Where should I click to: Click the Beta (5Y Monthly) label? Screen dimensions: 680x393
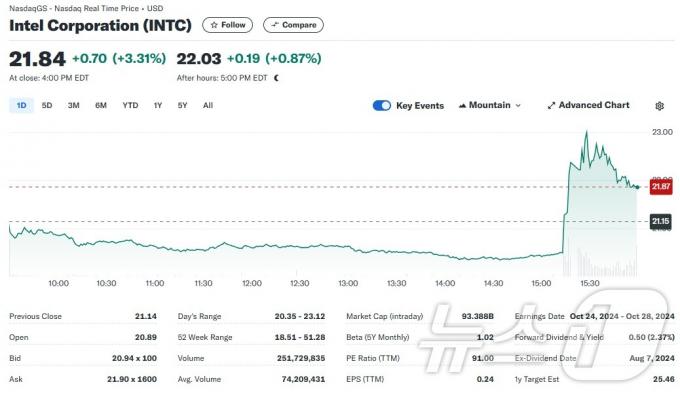[378, 337]
